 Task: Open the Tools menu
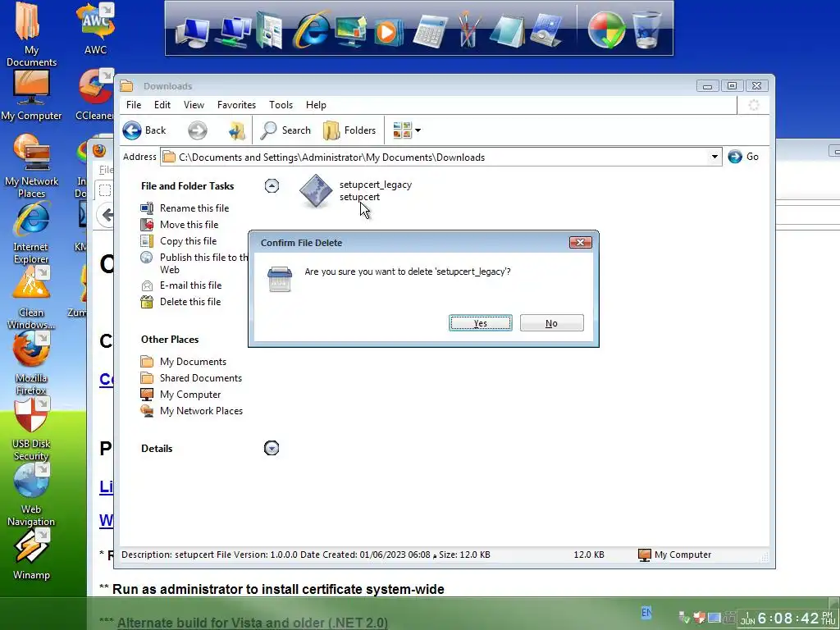click(x=281, y=105)
